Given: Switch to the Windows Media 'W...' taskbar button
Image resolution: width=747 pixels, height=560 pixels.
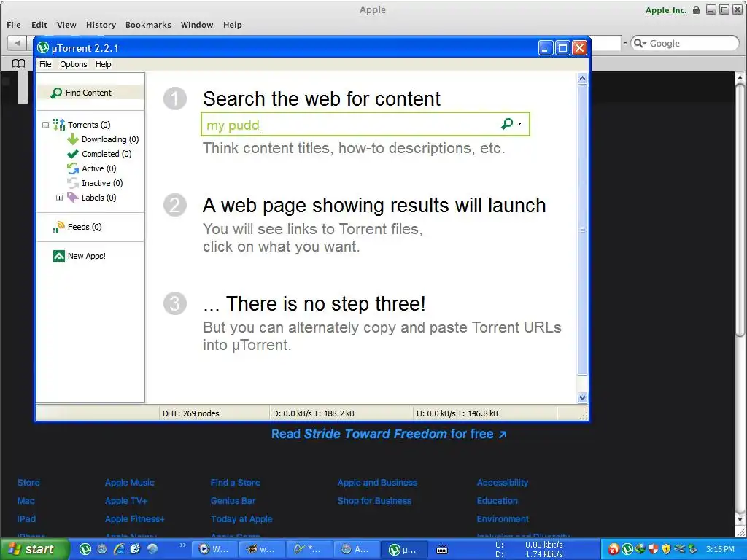Looking at the screenshot, I should click(x=214, y=550).
